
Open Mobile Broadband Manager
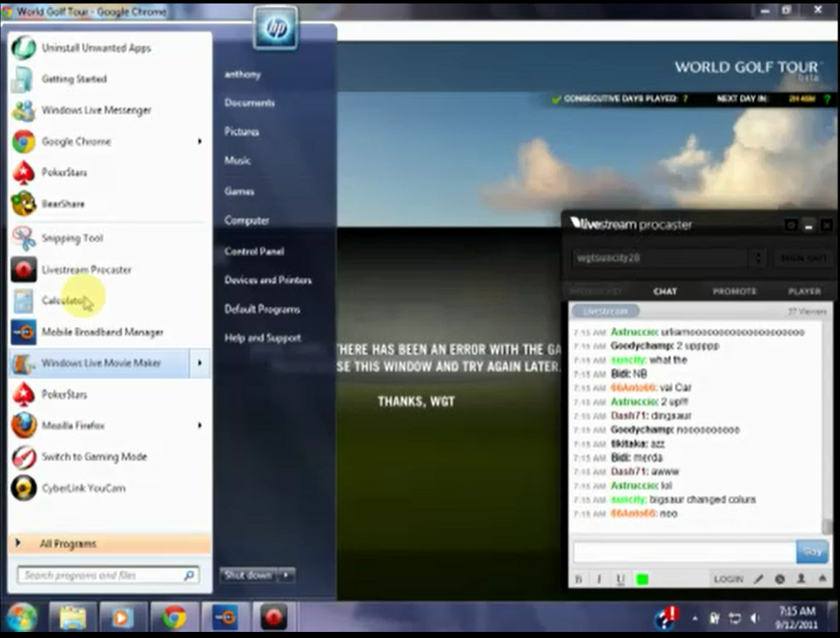(102, 332)
